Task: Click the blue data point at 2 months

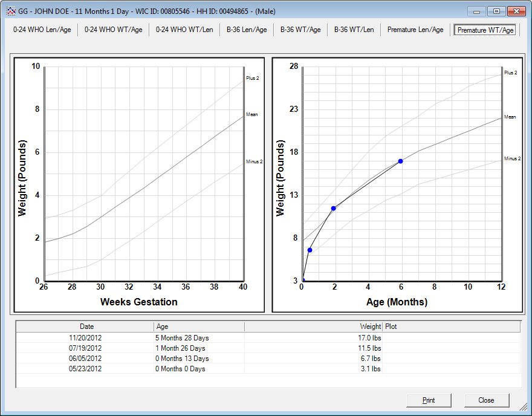Action: [334, 209]
